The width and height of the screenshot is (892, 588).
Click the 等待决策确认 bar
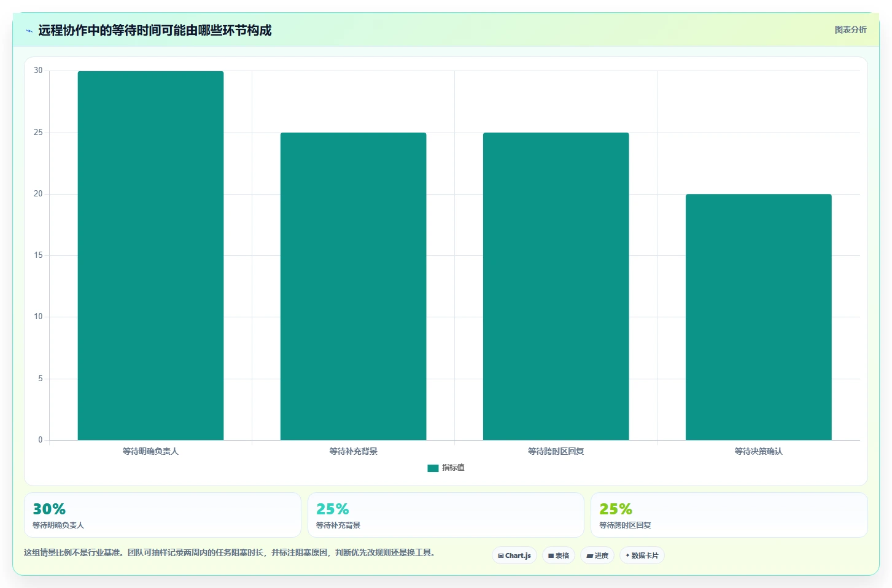758,317
